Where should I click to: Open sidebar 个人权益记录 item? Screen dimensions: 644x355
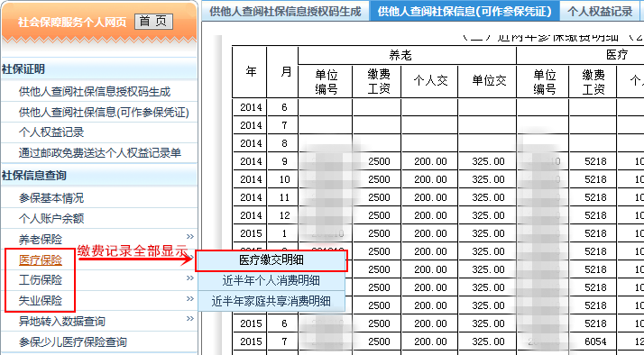point(51,132)
